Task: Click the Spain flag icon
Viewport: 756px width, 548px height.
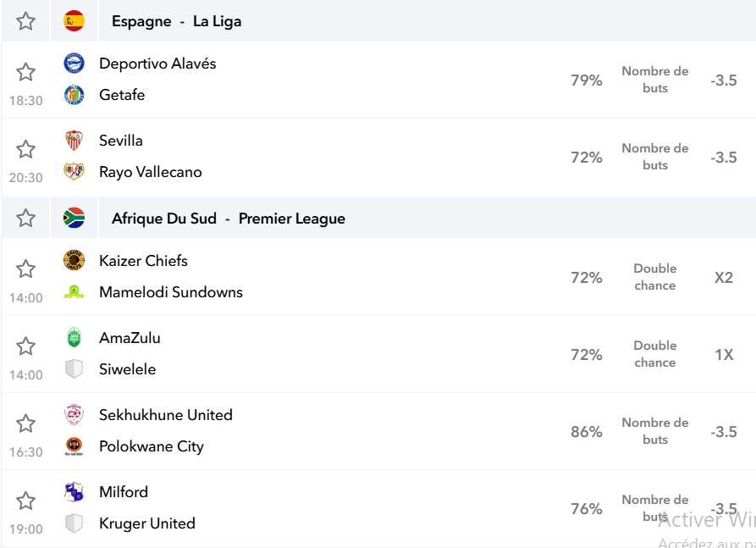Action: click(74, 21)
